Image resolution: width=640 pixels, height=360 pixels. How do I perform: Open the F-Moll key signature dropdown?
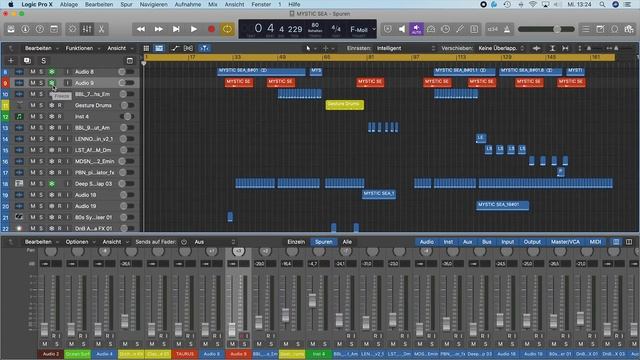[x=362, y=29]
